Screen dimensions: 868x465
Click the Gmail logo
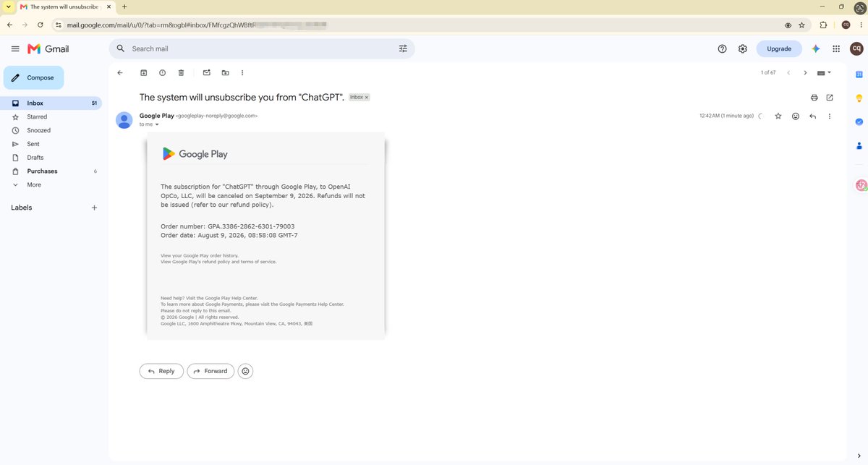coord(48,48)
